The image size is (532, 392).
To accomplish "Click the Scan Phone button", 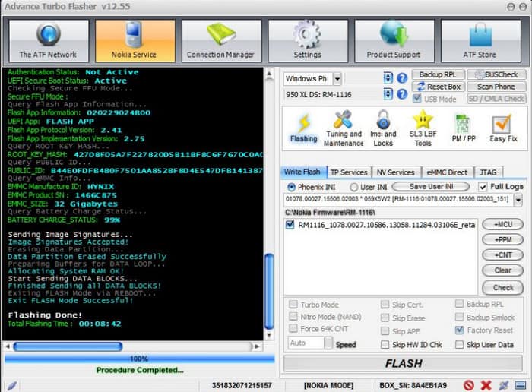I will [x=496, y=87].
